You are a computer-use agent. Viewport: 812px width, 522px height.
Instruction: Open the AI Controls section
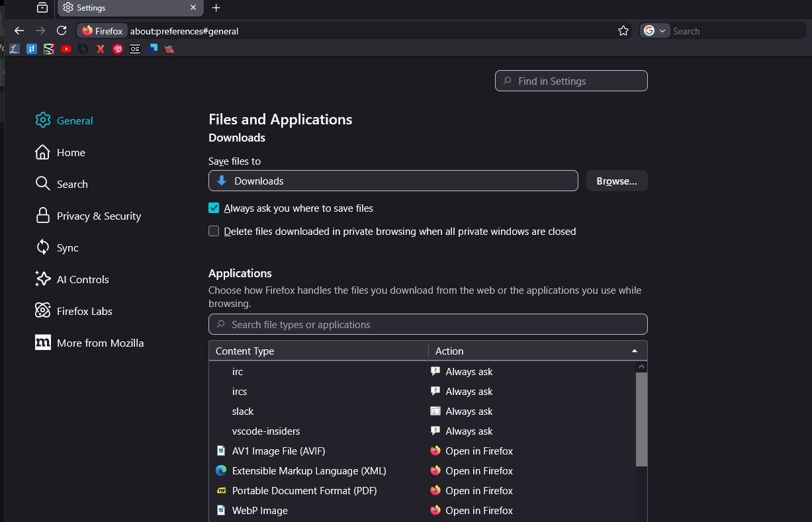point(83,280)
